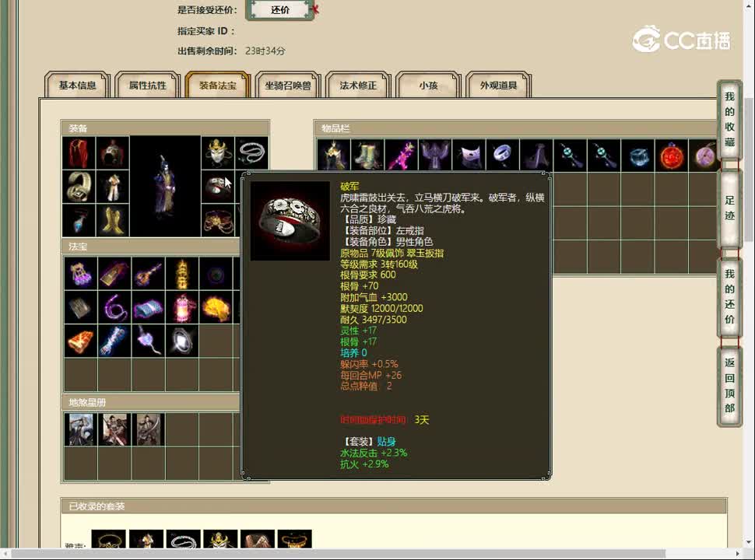Select the silver ring in 物品栏
The height and width of the screenshot is (560, 755).
point(503,156)
